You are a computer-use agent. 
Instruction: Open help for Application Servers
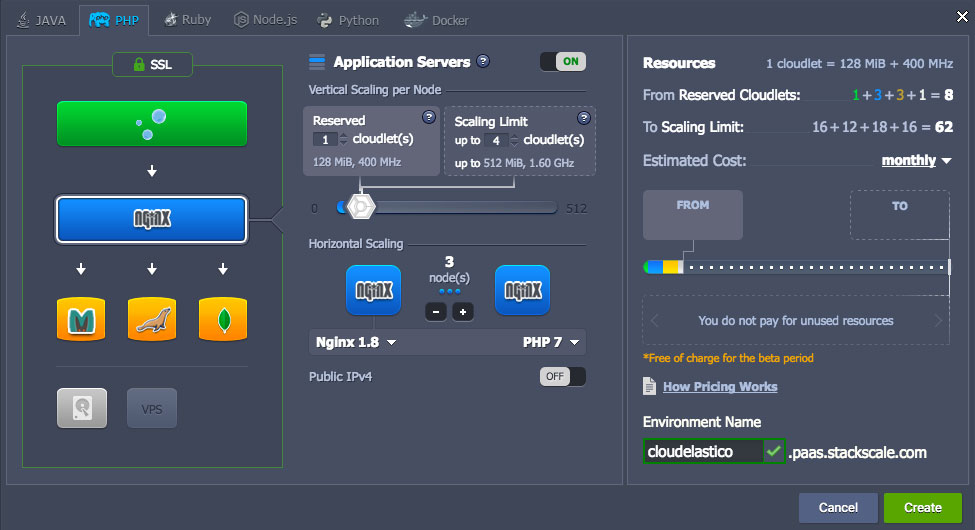483,61
